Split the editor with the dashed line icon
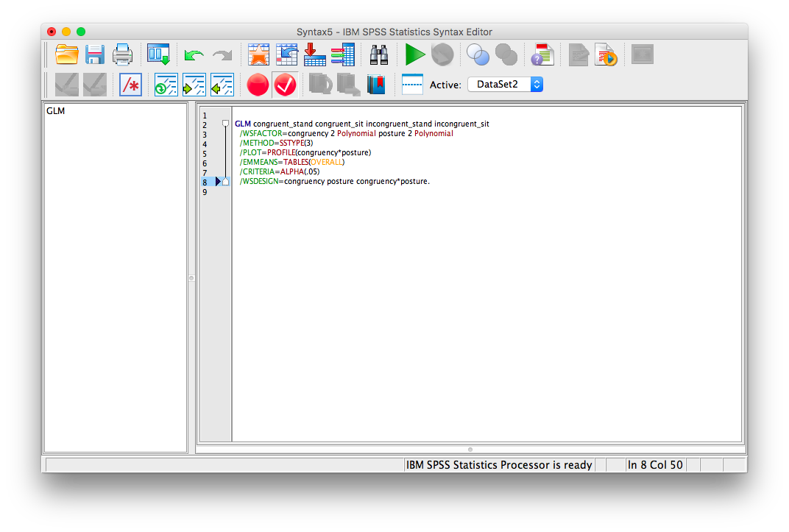 click(x=412, y=85)
